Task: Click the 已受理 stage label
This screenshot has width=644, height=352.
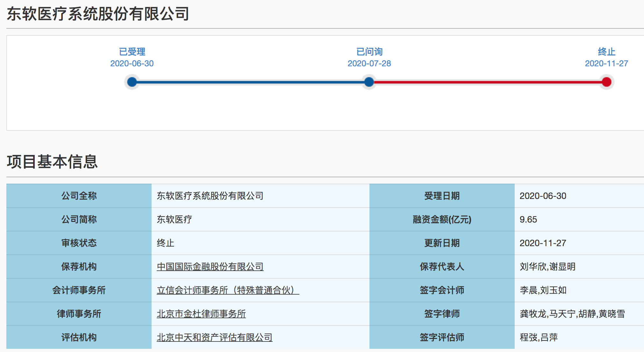Action: (x=132, y=52)
